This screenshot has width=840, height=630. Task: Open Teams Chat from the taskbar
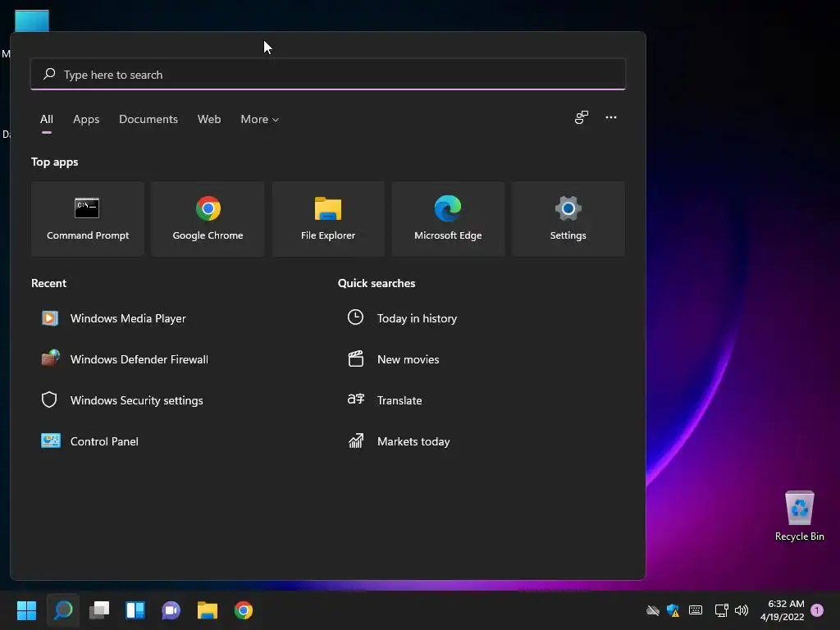click(171, 610)
